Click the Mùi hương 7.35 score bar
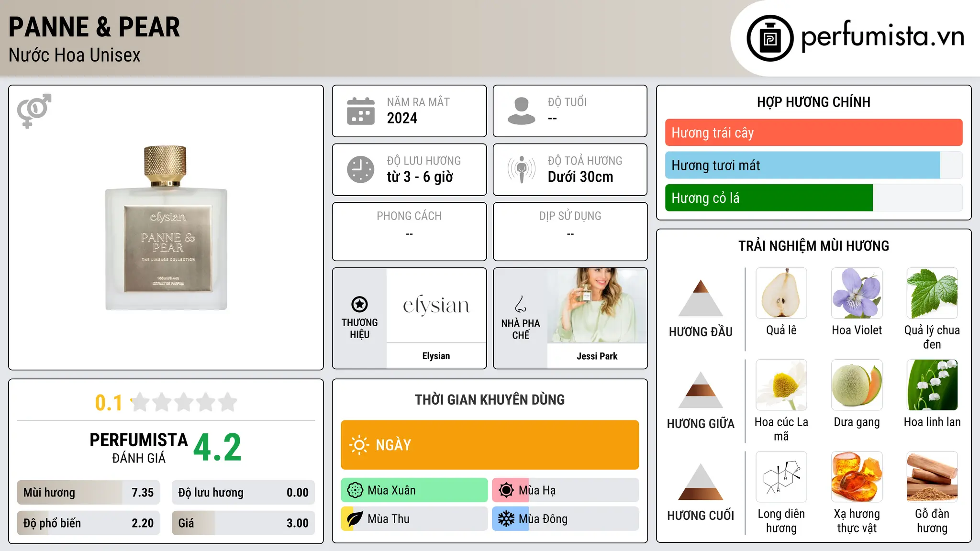This screenshot has width=980, height=551. tap(89, 492)
